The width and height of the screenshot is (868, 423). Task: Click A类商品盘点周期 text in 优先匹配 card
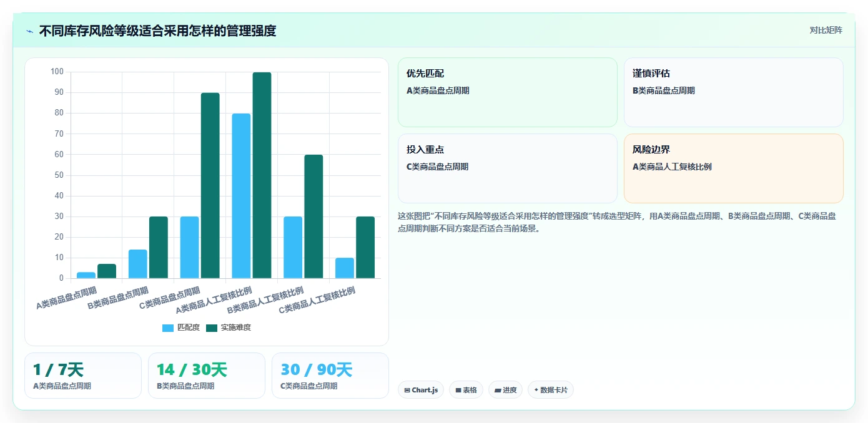(438, 90)
